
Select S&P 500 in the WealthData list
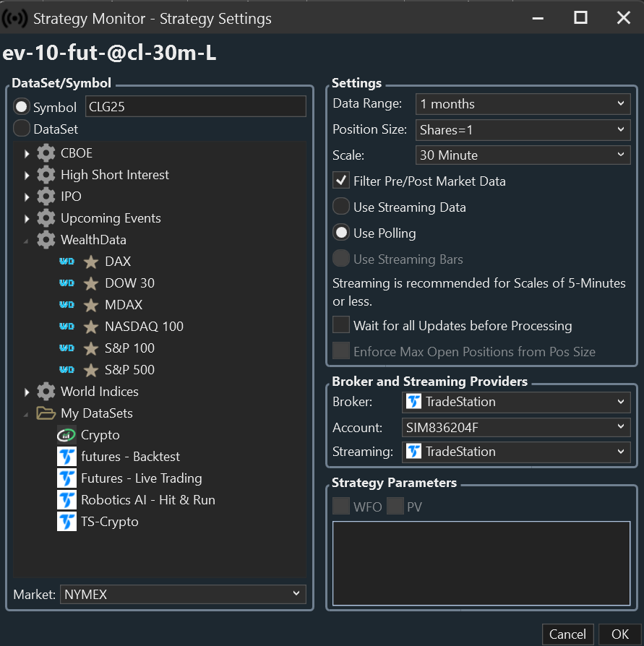pyautogui.click(x=129, y=370)
